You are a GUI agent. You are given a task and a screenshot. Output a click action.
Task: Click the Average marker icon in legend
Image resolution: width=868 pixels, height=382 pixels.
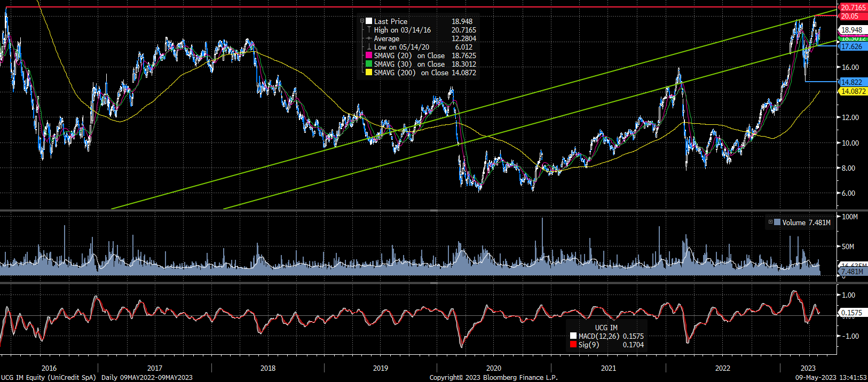368,38
